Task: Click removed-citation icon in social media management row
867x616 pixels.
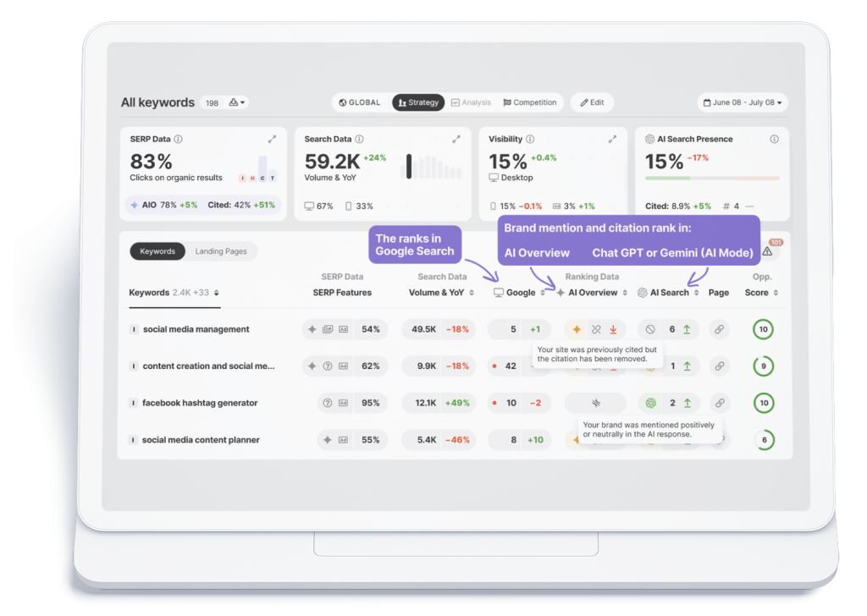Action: coord(596,330)
